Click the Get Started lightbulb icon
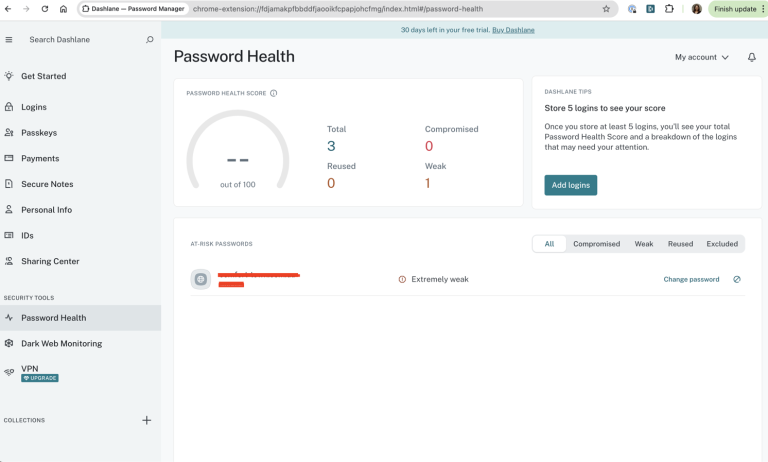Viewport: 768px width, 462px height. point(9,75)
